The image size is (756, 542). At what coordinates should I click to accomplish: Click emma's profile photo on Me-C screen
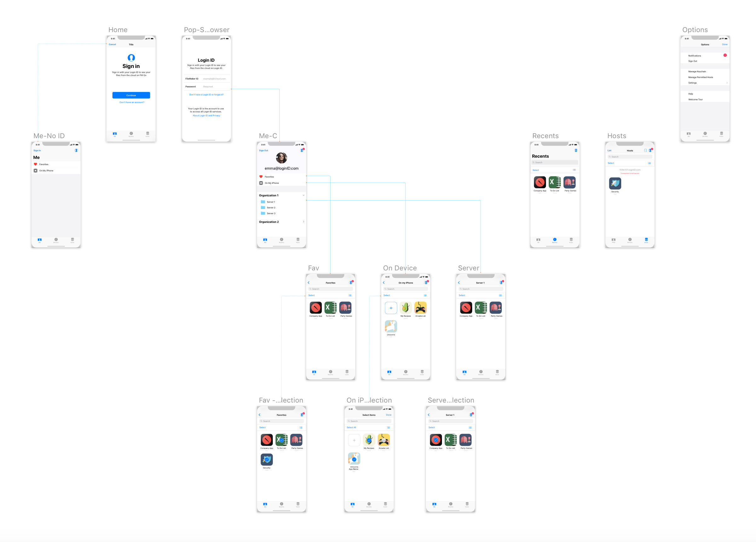281,158
